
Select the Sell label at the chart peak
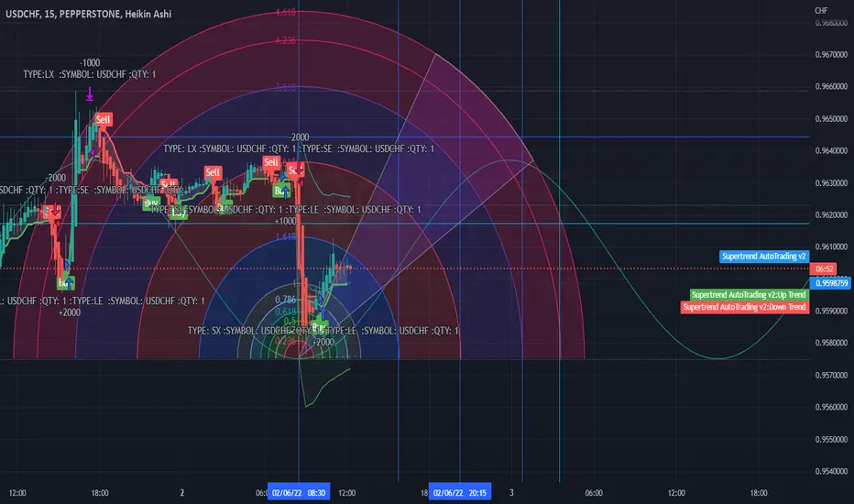click(x=103, y=119)
